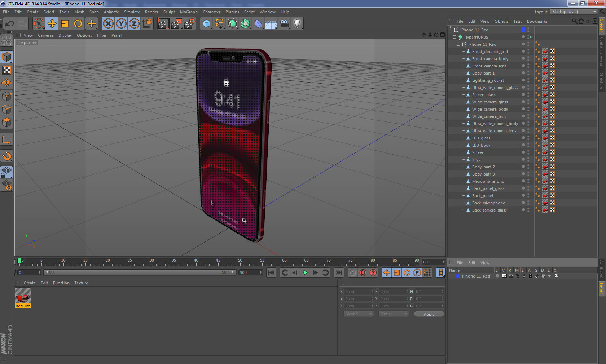
Task: Open the Layers tab on right edge
Action: (x=602, y=288)
